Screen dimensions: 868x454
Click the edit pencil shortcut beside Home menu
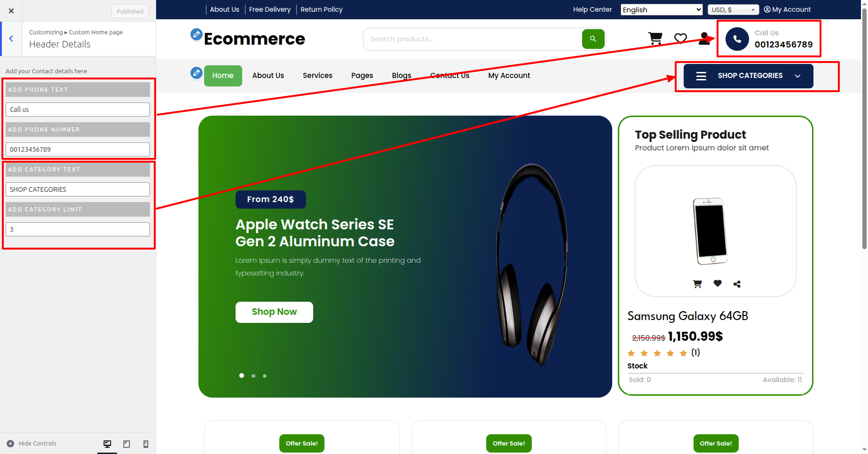[x=197, y=73]
